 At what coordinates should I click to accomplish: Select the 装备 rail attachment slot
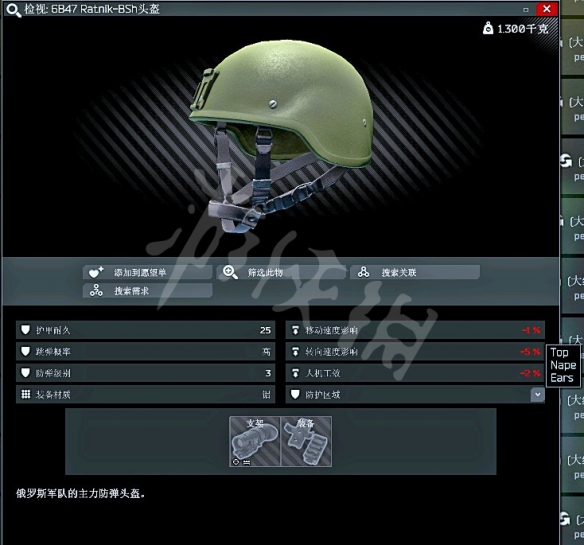coord(306,441)
